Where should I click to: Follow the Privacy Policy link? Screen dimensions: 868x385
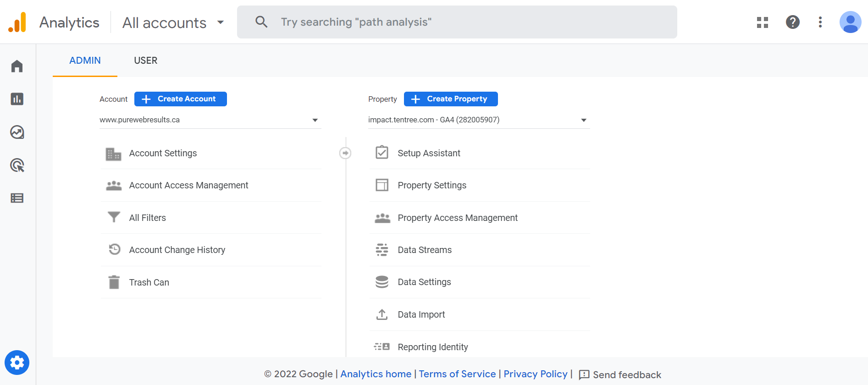[536, 374]
